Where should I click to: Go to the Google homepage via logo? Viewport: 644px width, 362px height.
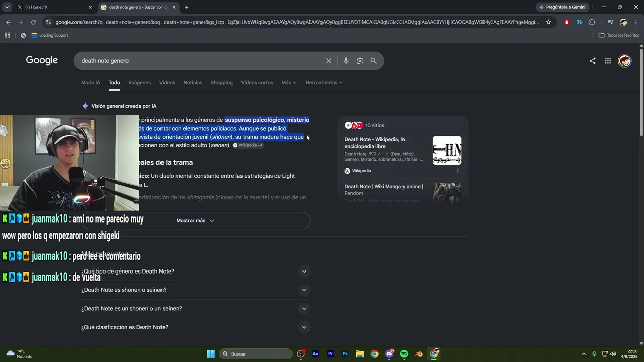point(42,60)
